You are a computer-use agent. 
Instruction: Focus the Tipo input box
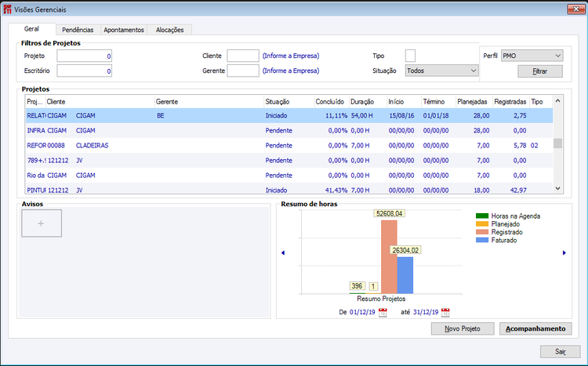pyautogui.click(x=410, y=56)
